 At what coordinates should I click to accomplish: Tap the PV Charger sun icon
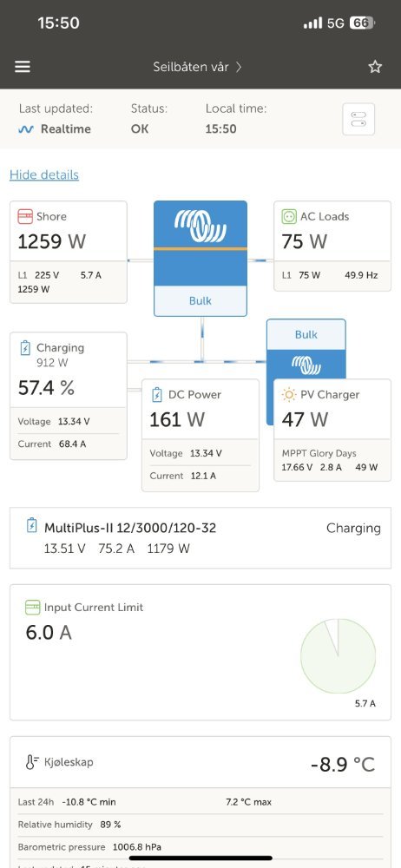pos(288,395)
